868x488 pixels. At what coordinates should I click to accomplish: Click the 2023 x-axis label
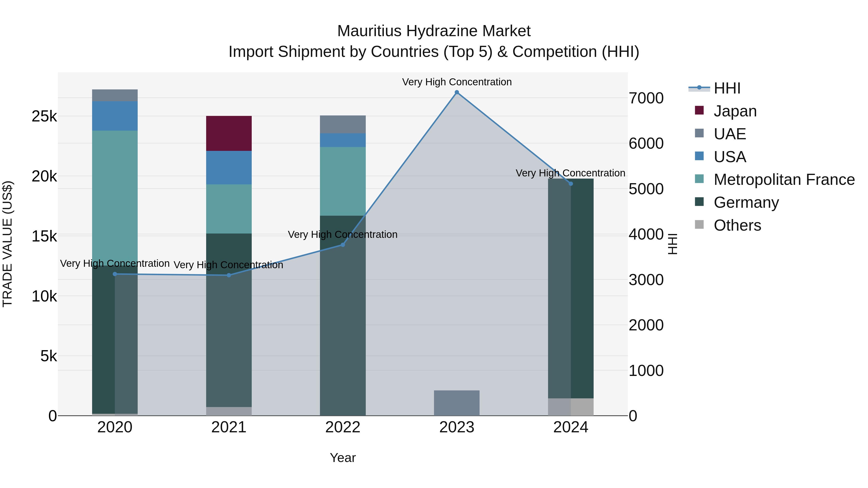457,427
